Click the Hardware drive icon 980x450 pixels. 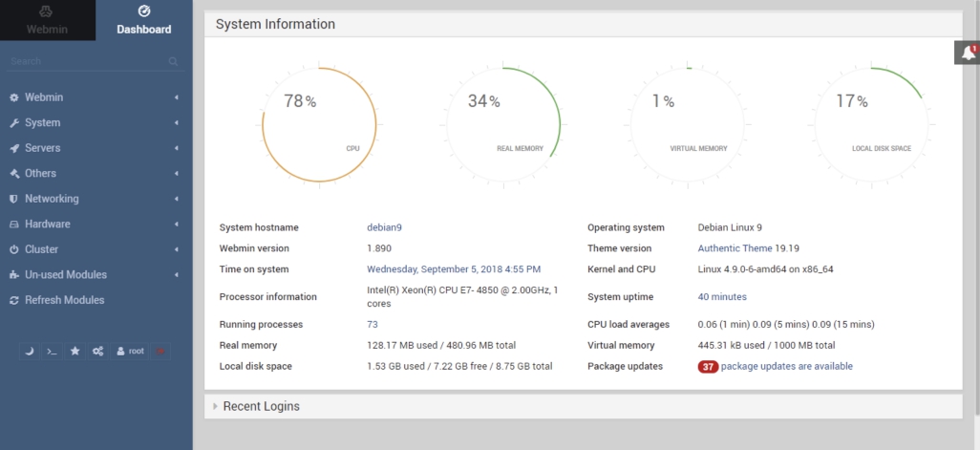(13, 225)
